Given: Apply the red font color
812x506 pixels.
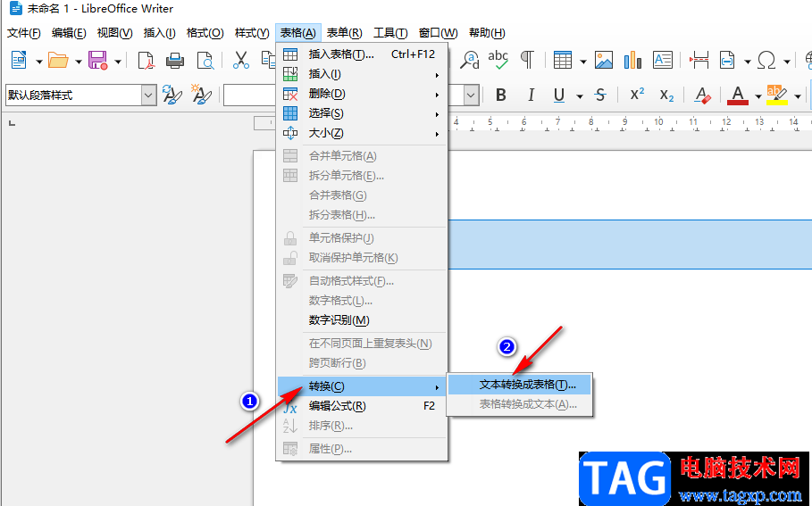Looking at the screenshot, I should [x=738, y=95].
